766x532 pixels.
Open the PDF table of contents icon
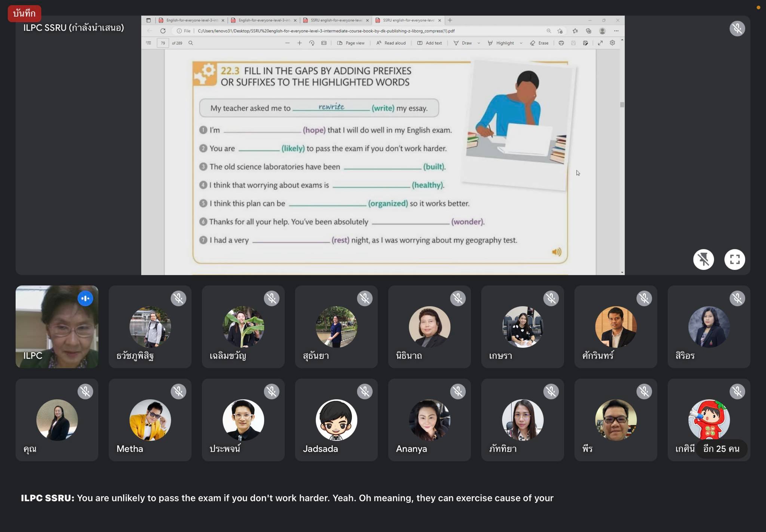pos(148,43)
